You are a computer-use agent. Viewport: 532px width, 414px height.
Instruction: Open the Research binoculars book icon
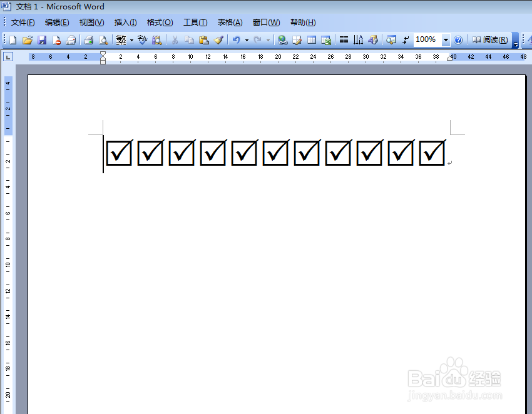click(x=156, y=40)
